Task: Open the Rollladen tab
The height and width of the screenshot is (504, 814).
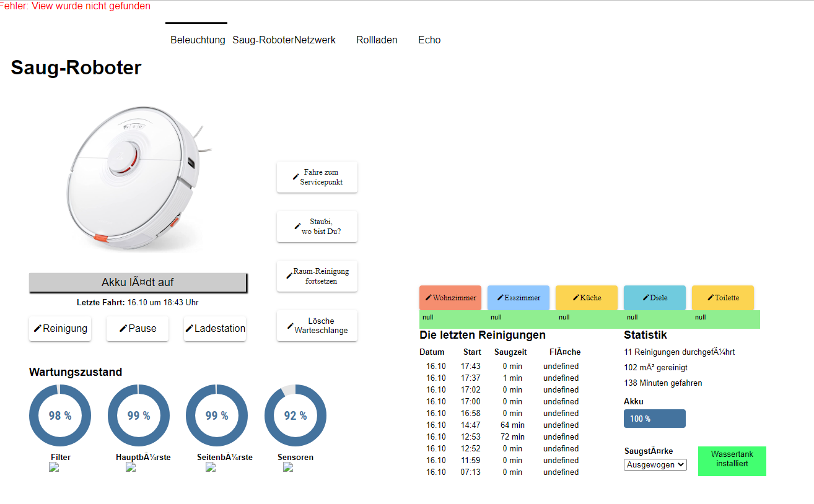Action: click(x=377, y=40)
